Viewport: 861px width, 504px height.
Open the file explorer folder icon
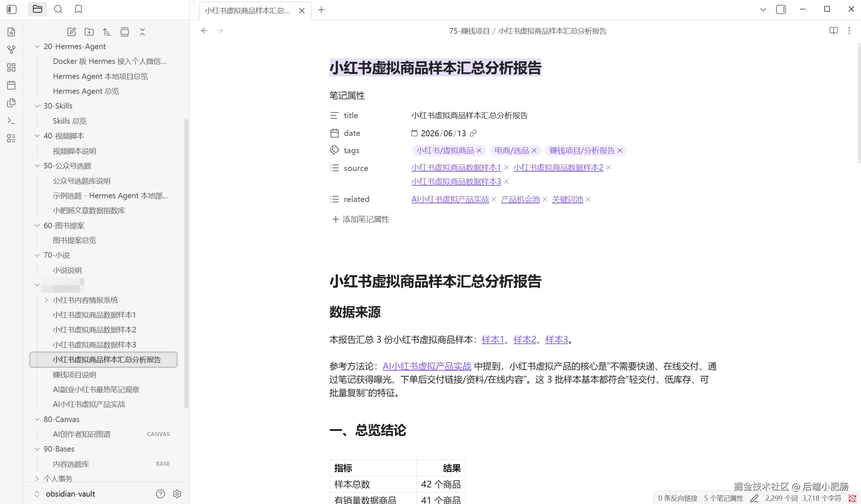37,9
